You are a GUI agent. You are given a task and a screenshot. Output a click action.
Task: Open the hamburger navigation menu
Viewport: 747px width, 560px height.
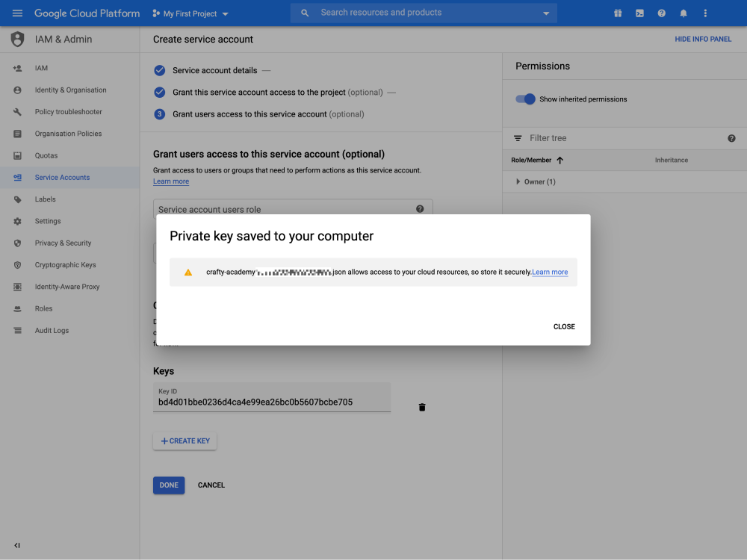(x=18, y=13)
